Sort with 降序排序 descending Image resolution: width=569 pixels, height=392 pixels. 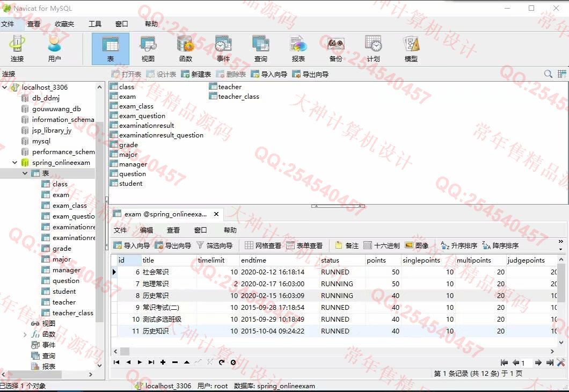500,246
